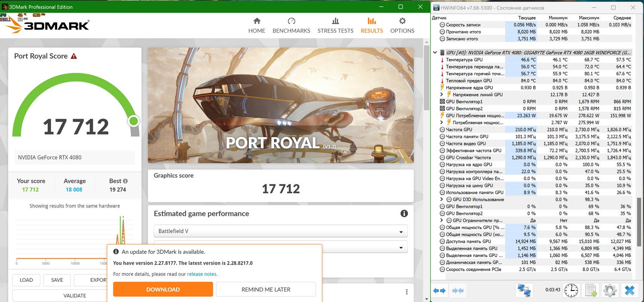This screenshot has width=644, height=302.
Task: Click Port Royal score warning triangle icon
Action: pos(74,56)
